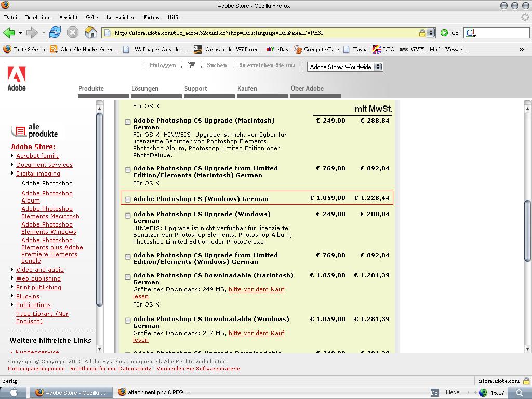Click the status bar padlock icon

526,381
